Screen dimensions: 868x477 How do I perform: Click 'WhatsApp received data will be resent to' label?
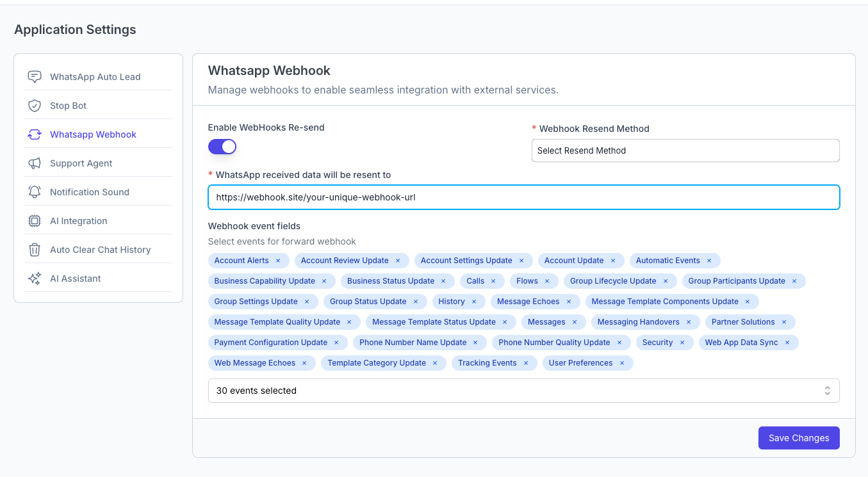(x=303, y=175)
